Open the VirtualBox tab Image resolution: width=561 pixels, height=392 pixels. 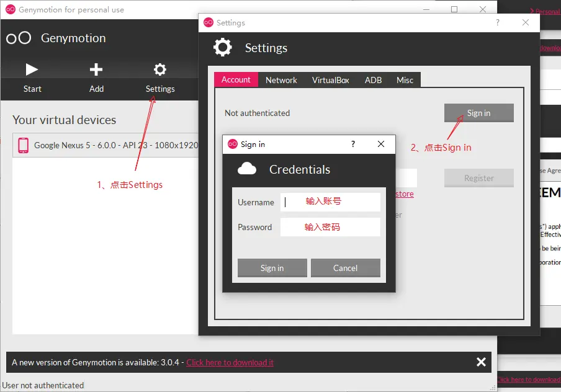[330, 80]
